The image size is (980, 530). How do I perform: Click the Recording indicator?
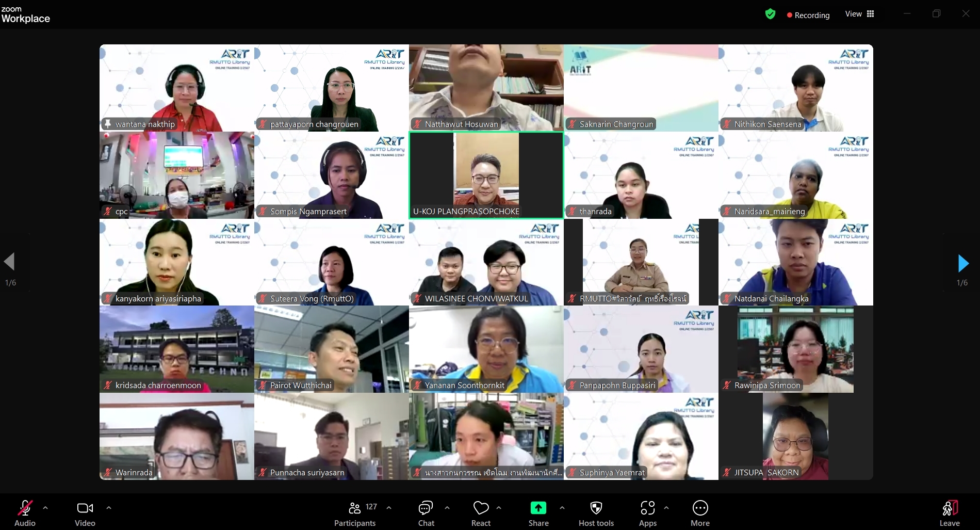tap(808, 15)
